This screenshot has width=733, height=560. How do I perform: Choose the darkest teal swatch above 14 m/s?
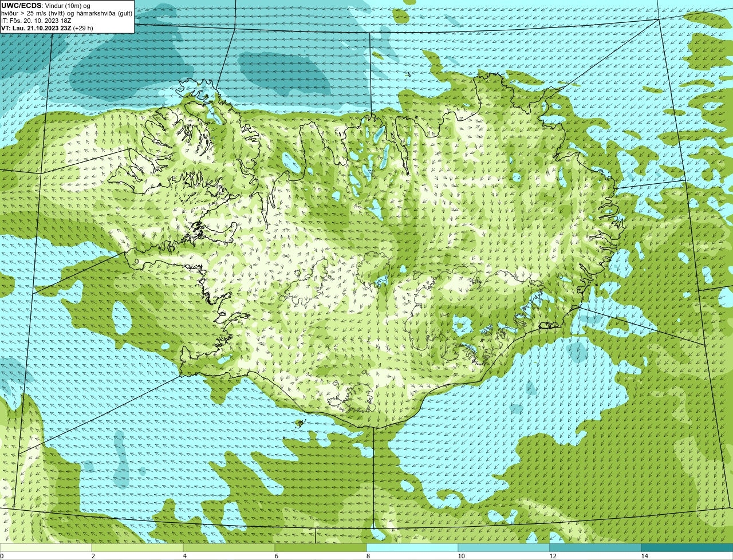687,548
